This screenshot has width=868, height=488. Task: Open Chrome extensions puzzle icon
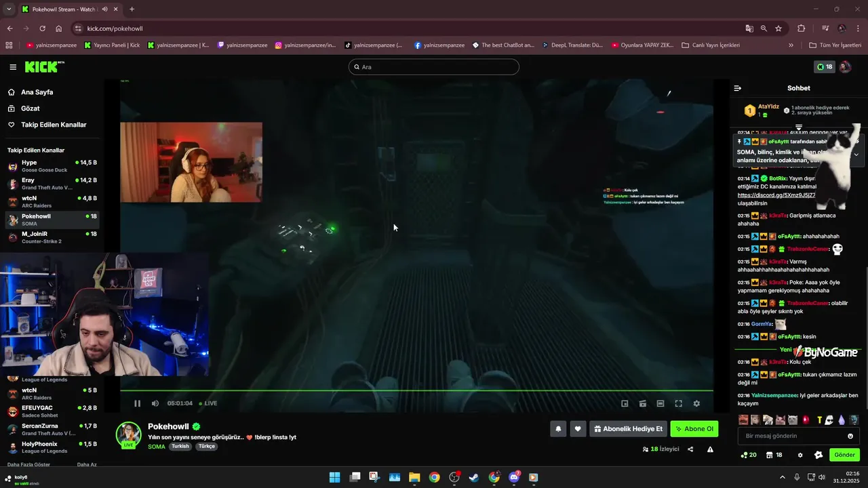coord(802,28)
